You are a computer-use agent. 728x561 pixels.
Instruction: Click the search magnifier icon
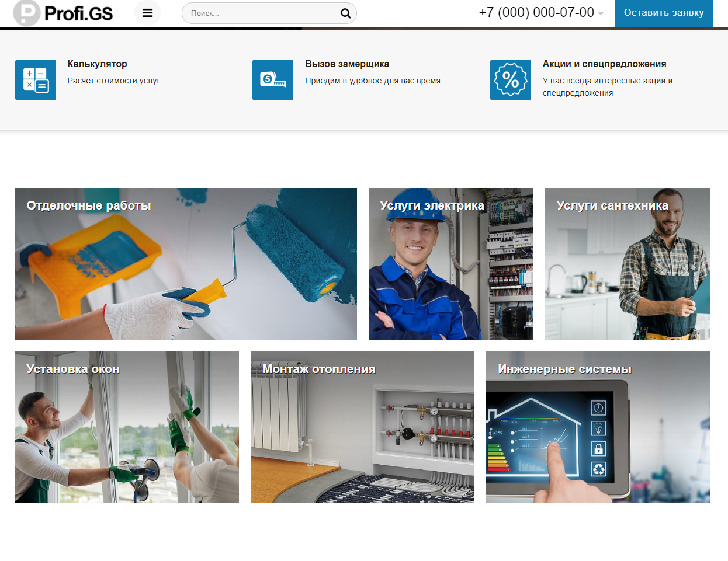(345, 13)
